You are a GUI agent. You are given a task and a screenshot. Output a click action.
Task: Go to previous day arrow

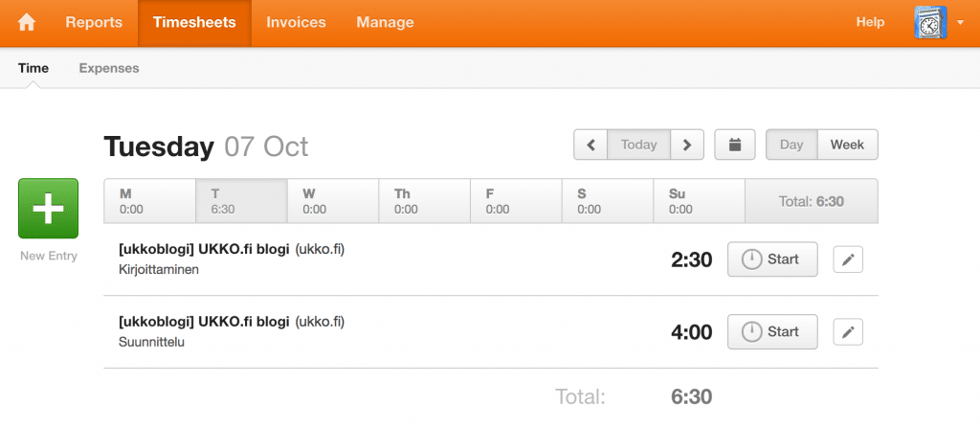pyautogui.click(x=590, y=145)
